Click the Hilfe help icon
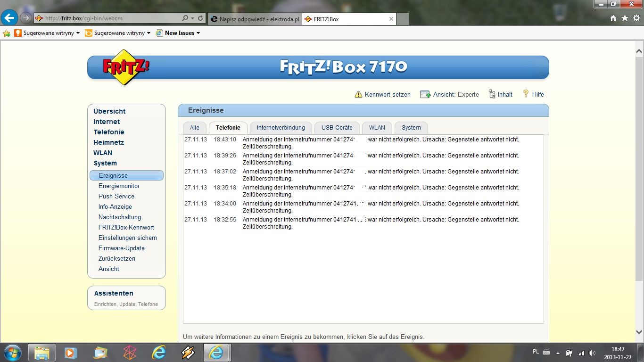This screenshot has height=362, width=644. (x=526, y=94)
